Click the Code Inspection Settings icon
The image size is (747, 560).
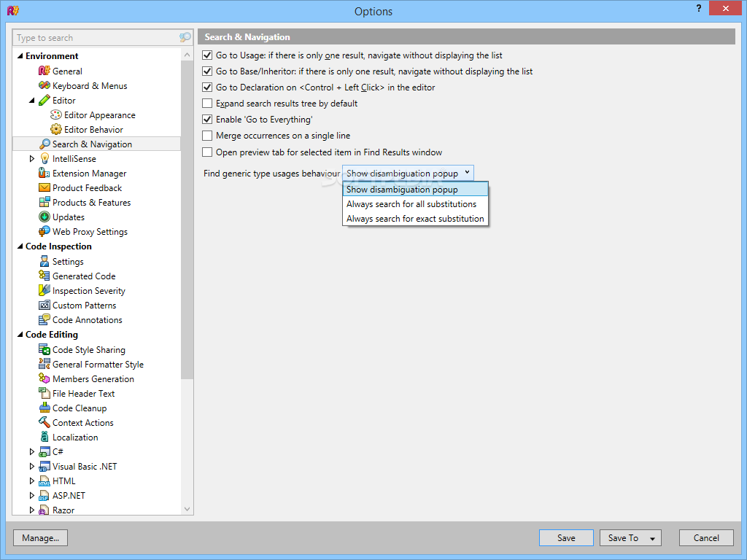click(44, 262)
